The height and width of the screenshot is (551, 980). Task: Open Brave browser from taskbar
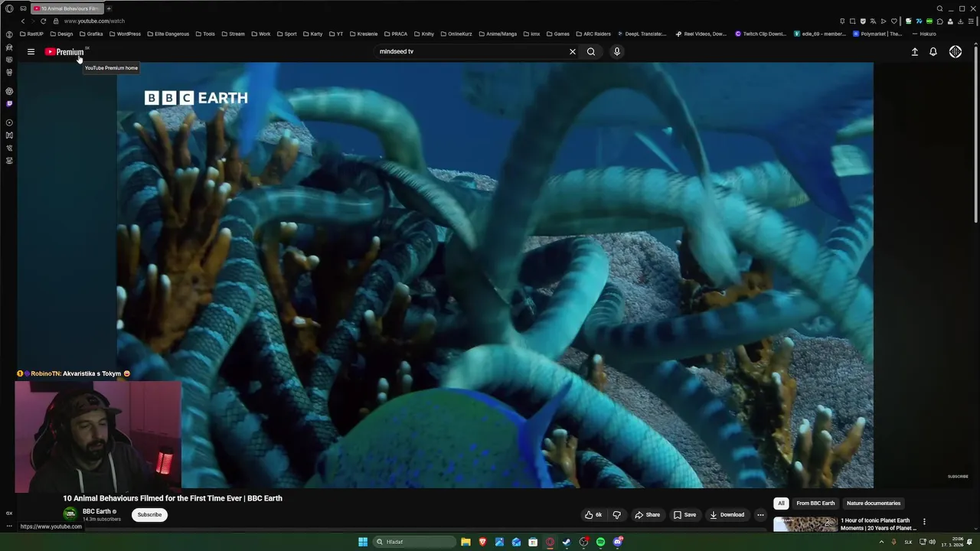point(482,542)
